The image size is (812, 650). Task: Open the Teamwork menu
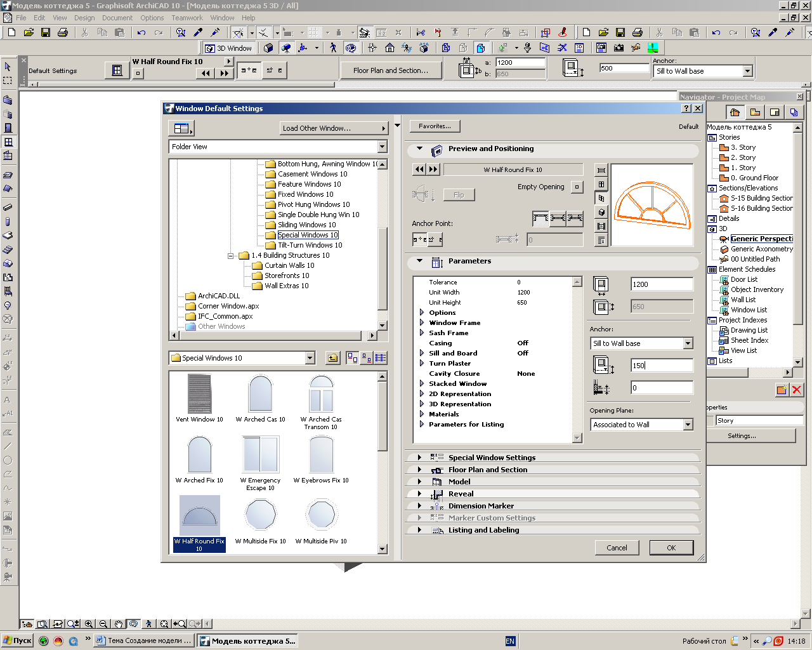coord(187,18)
